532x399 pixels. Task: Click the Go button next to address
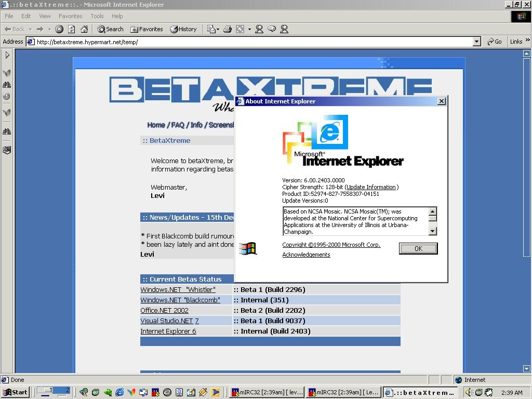click(x=495, y=42)
